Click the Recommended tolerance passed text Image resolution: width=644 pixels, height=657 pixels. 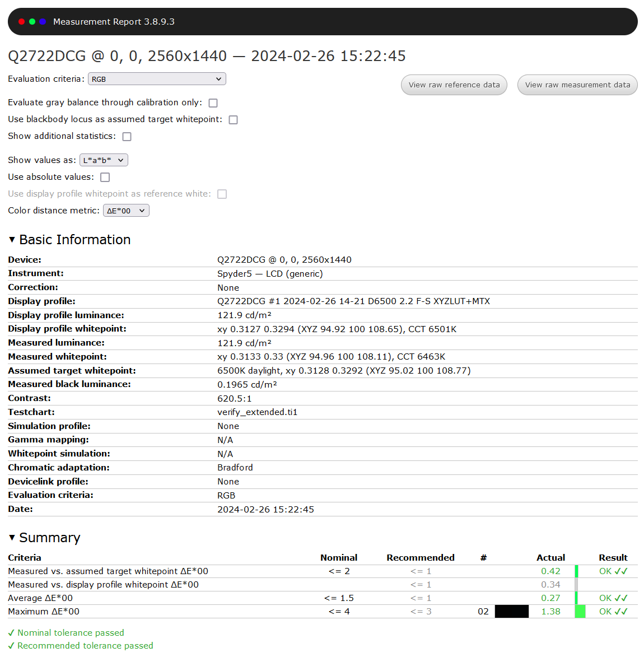(85, 646)
